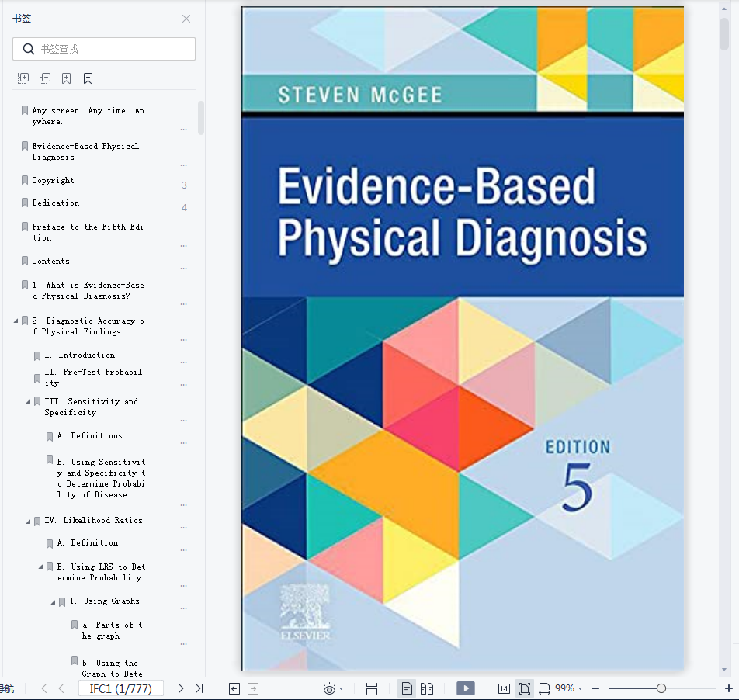Open the 'II. Pre-Test Probability' bookmark
The height and width of the screenshot is (700, 739).
click(x=93, y=377)
